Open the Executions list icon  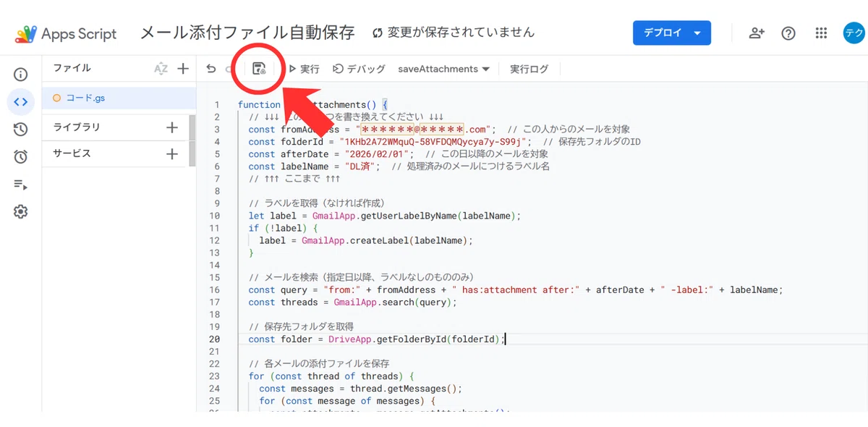[21, 185]
